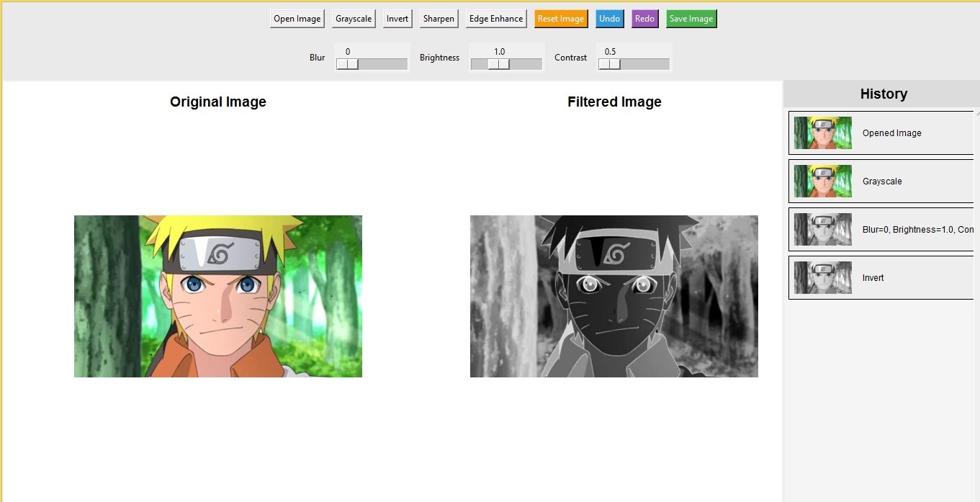Click the 'Blur' slider label
This screenshot has height=502, width=980.
318,58
